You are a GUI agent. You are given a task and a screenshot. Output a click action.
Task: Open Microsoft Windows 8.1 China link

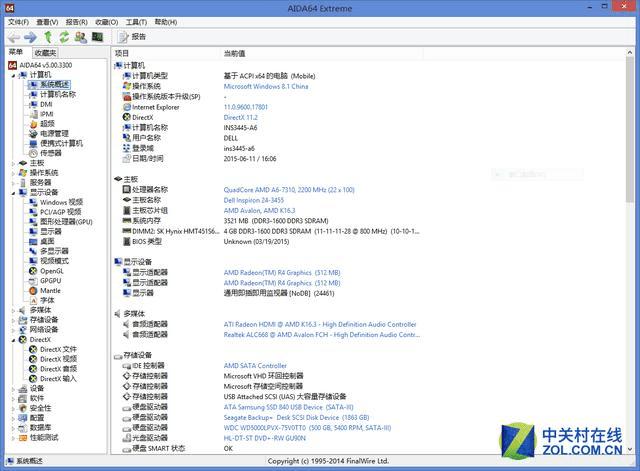click(x=266, y=87)
